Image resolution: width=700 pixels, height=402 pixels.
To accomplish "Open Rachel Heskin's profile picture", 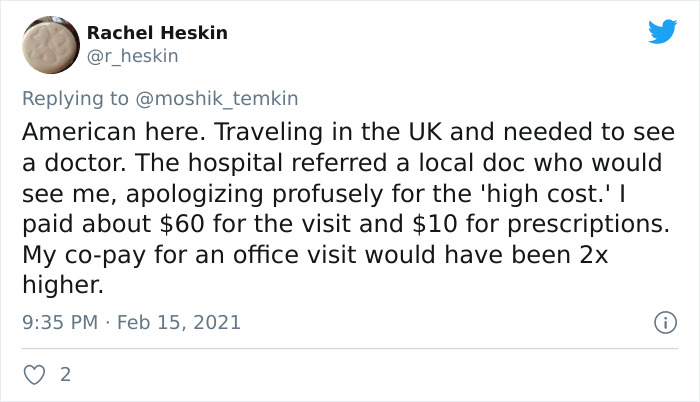I will 51,45.
